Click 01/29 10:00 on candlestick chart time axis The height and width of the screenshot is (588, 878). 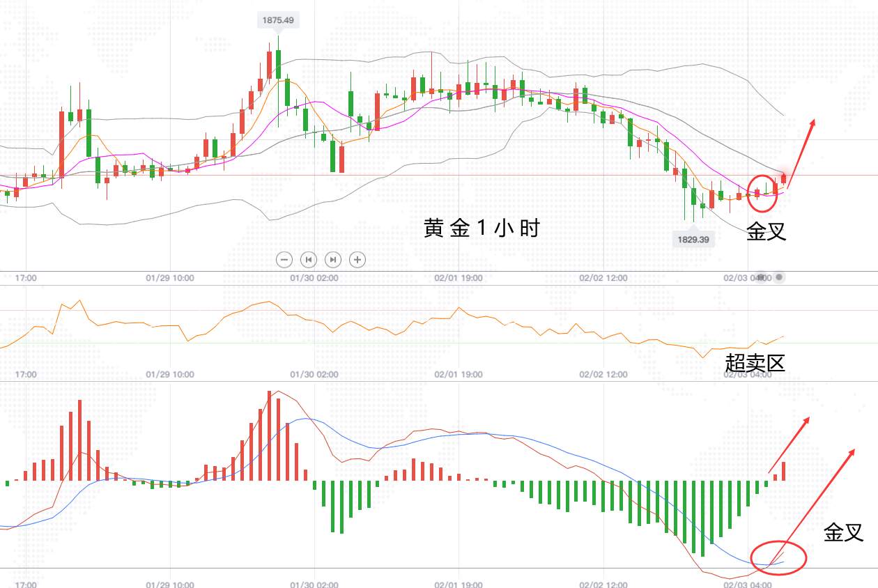click(170, 277)
